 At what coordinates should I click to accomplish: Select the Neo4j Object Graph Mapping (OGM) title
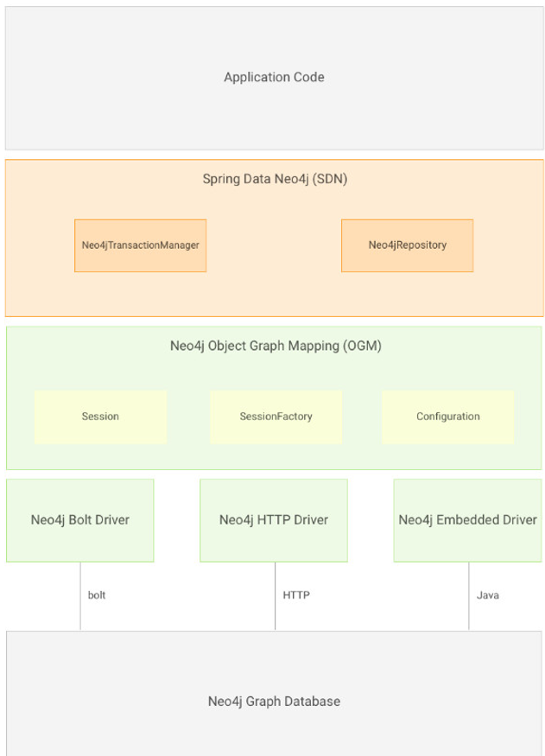click(x=276, y=346)
